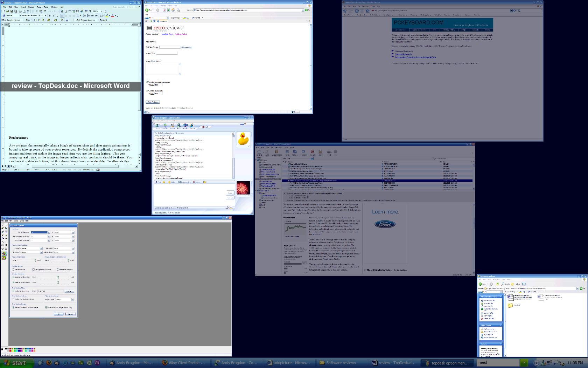
Task: Open the Tools menu in Microsoft Word
Action: 38,7
